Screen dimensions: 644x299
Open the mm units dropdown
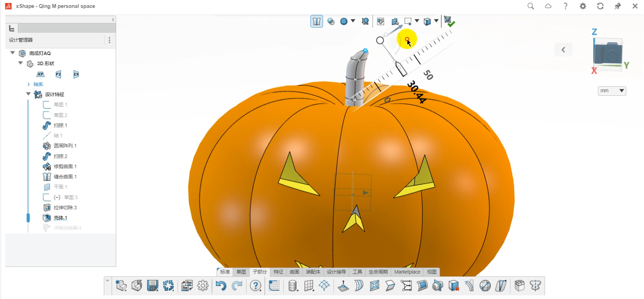click(612, 91)
